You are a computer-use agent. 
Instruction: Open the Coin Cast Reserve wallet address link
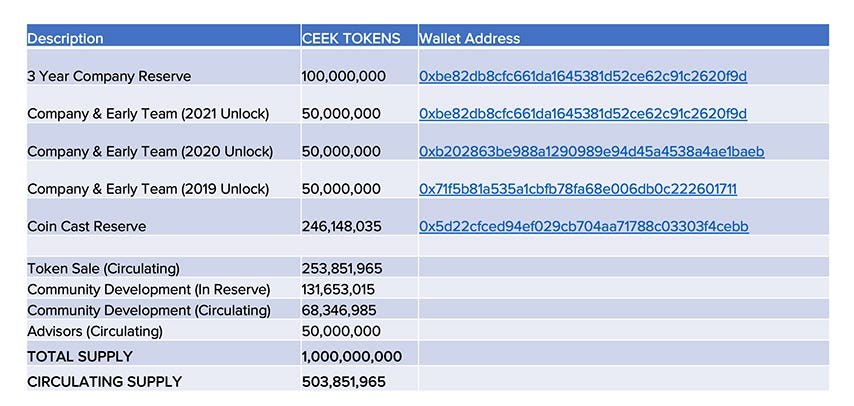click(x=584, y=226)
